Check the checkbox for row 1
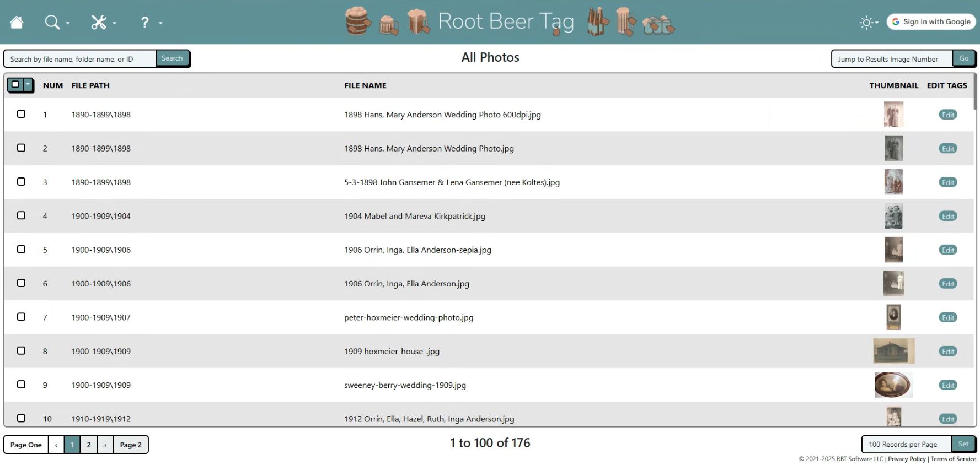 coord(22,114)
